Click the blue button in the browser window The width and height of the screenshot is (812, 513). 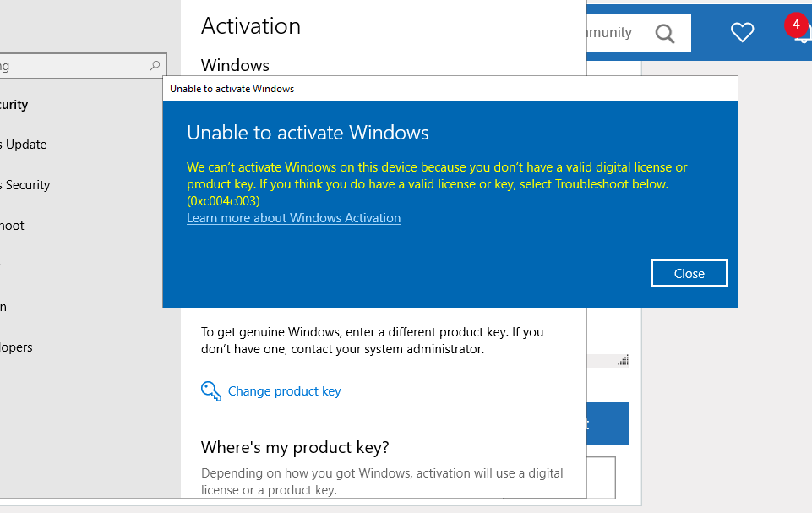click(608, 423)
